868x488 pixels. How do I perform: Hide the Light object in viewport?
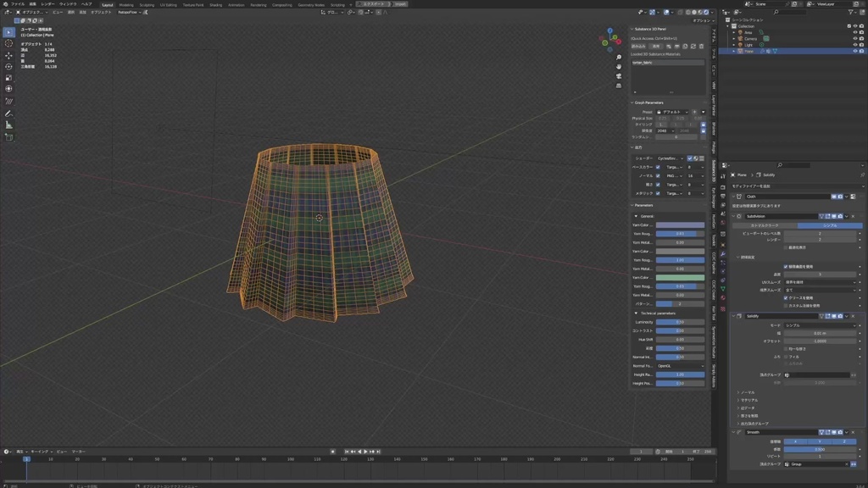[x=854, y=45]
